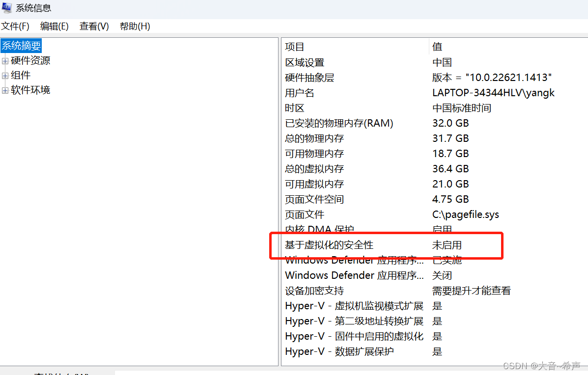Open the 文件(F) menu
588x375 pixels.
(15, 26)
